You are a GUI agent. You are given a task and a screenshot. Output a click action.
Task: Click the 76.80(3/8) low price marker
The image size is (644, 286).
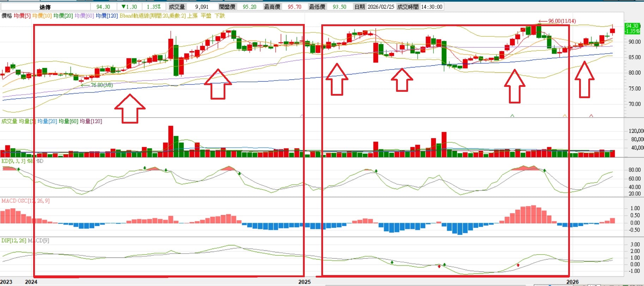(x=102, y=85)
